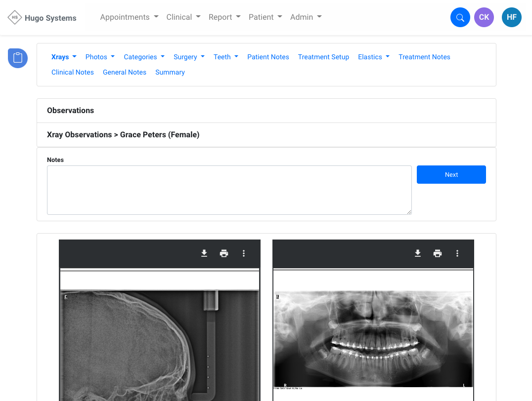
Task: Open the HF user avatar
Action: pos(511,17)
